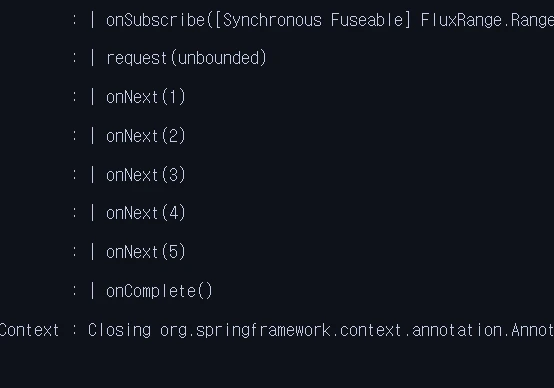Select the onComplete() log entry

[159, 291]
